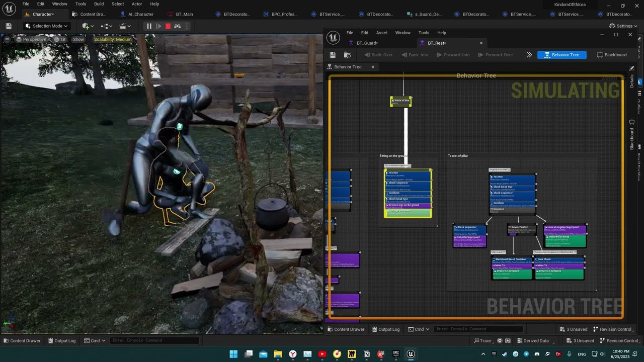
Task: Focus main editor console command field
Action: [154, 340]
